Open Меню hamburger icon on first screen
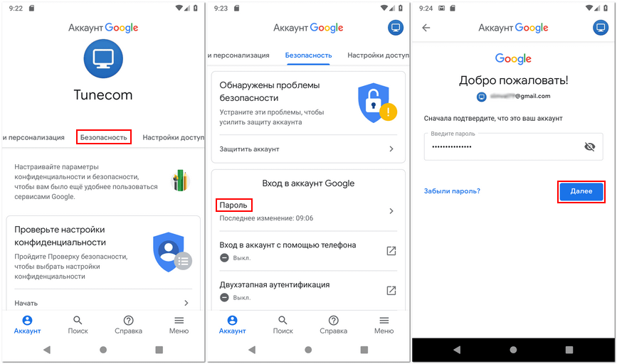617x364 pixels. pyautogui.click(x=179, y=321)
